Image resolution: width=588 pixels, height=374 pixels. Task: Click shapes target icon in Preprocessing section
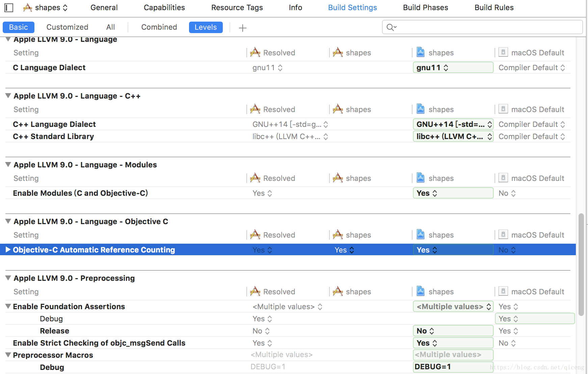(x=338, y=291)
